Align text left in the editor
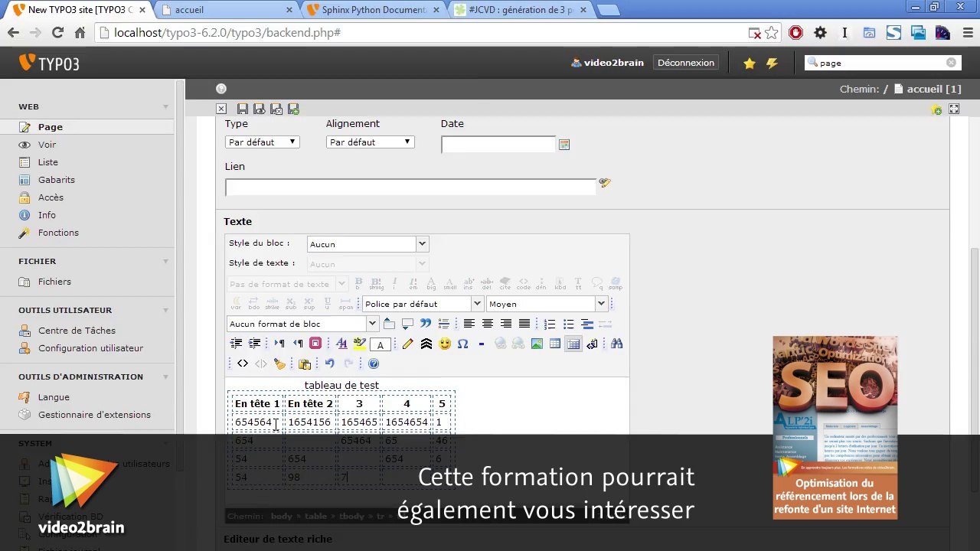This screenshot has width=980, height=551. pos(469,324)
